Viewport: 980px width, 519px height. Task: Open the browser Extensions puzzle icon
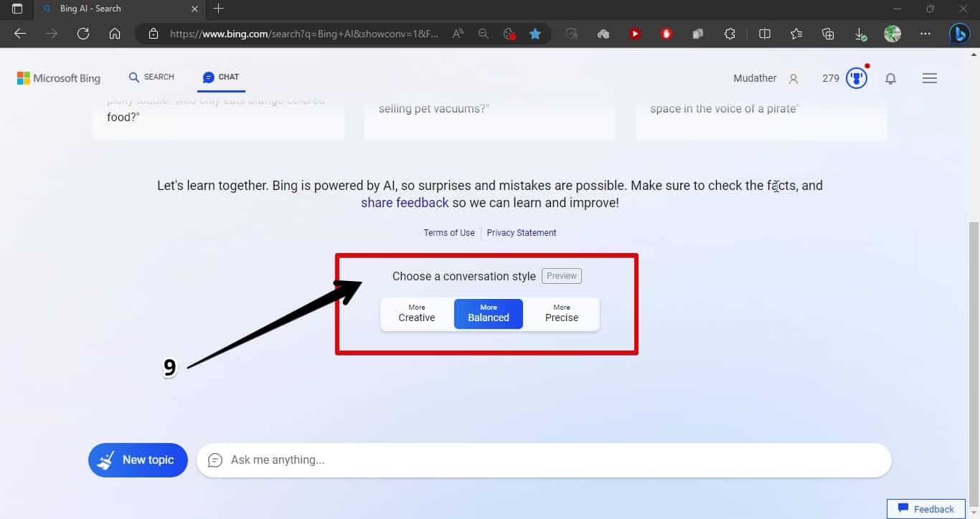pos(730,34)
